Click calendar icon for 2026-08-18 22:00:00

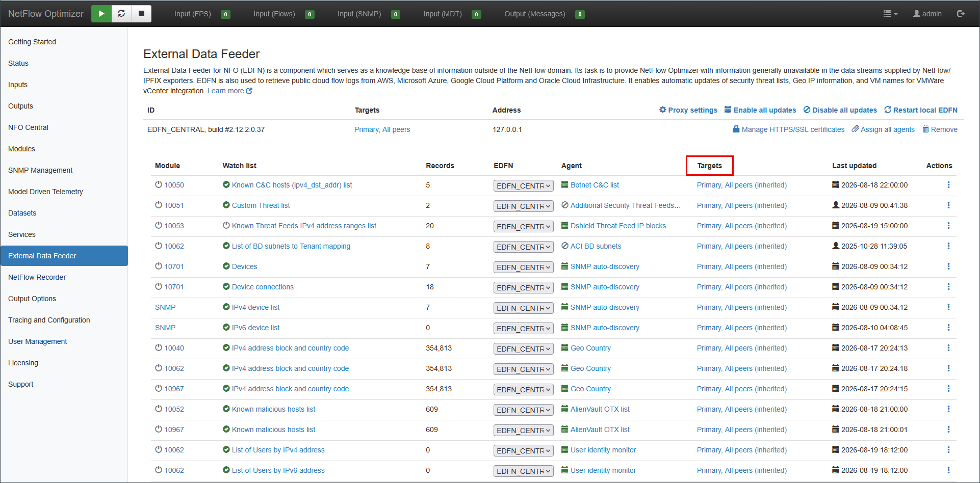pos(836,184)
